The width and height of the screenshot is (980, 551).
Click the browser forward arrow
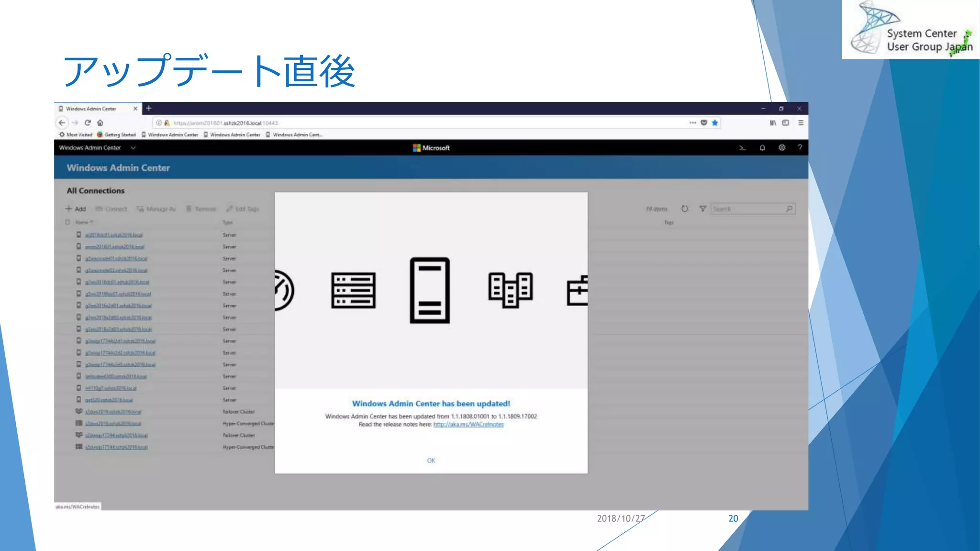tap(75, 123)
